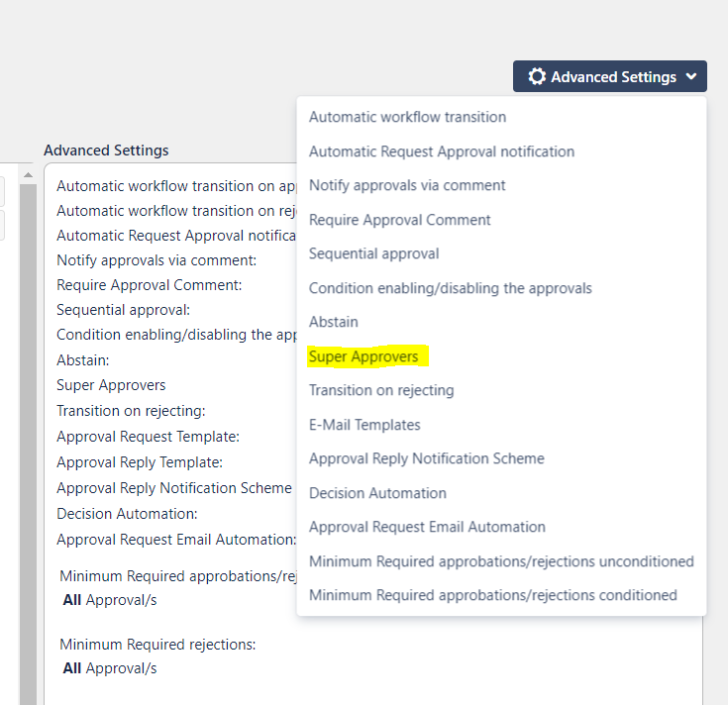Open E-Mail Templates from the dropdown

point(364,425)
